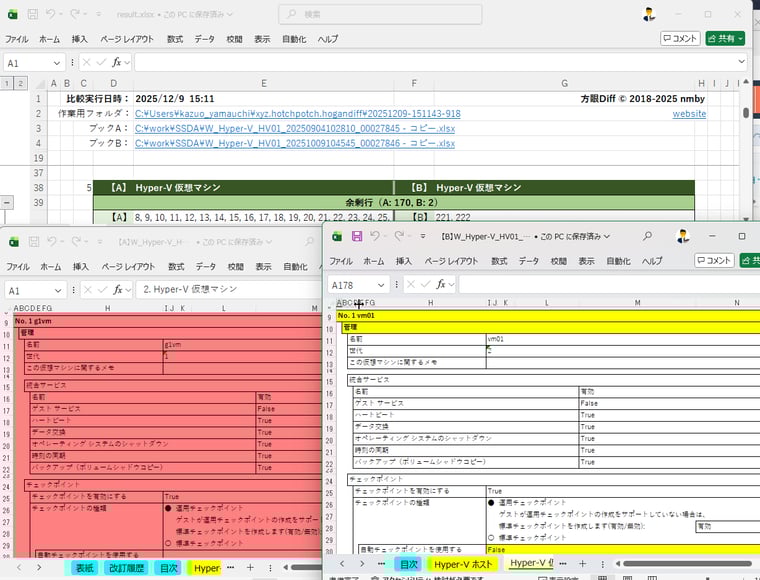
Task: Open Name Box dropdown in Book B window
Action: coord(381,285)
